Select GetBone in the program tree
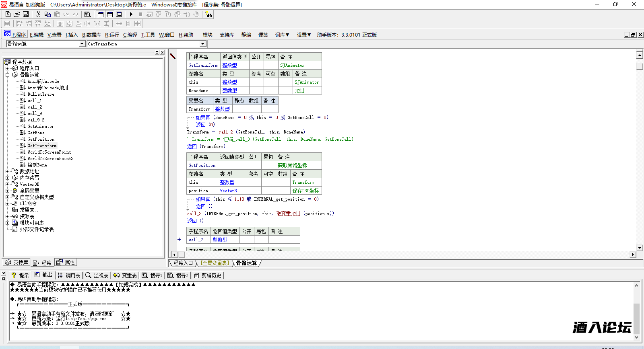The height and width of the screenshot is (349, 644). point(36,133)
